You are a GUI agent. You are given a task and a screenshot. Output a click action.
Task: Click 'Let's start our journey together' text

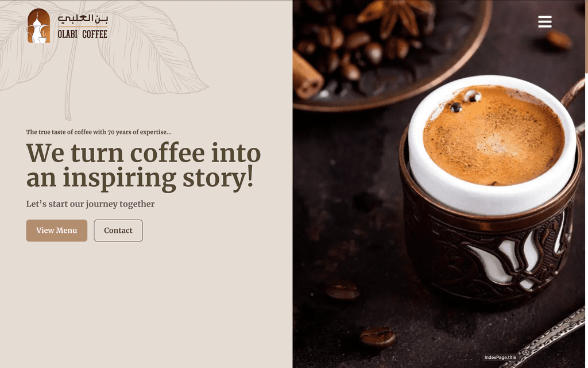click(x=90, y=204)
